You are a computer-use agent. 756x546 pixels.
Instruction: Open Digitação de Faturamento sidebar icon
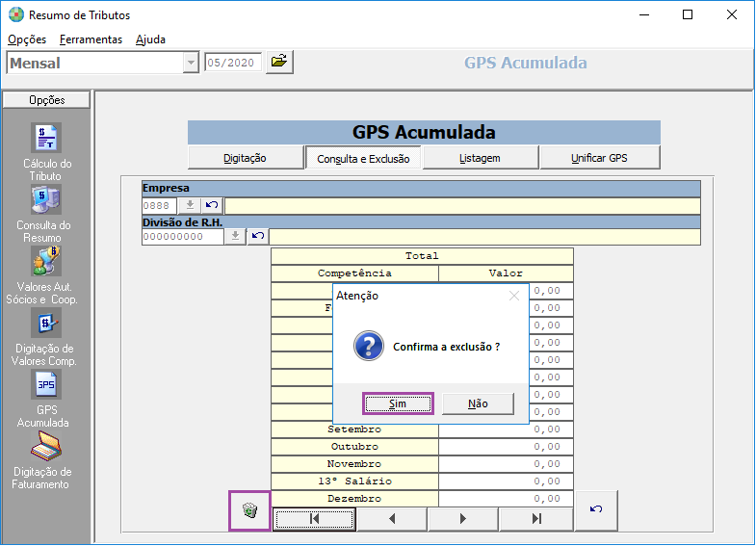point(46,446)
